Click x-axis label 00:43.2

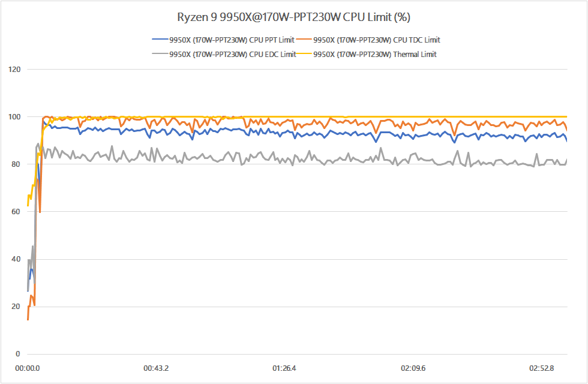coord(156,368)
